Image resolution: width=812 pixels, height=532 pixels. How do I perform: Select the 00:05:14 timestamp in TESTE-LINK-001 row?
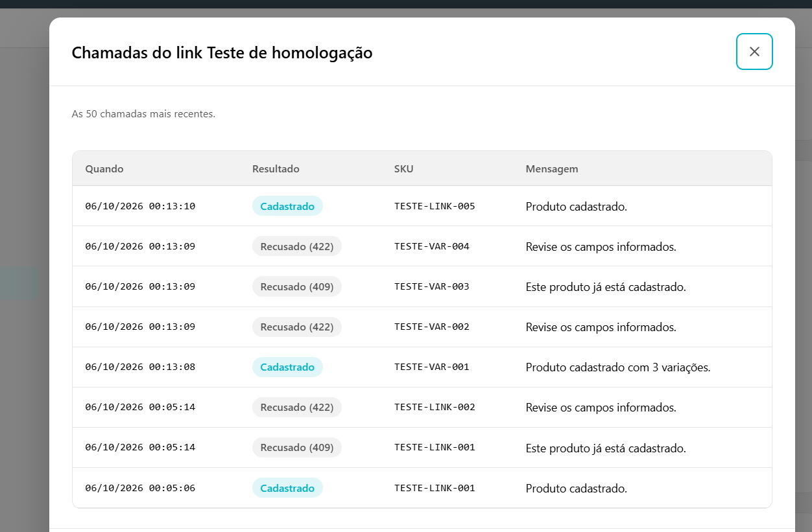point(140,447)
